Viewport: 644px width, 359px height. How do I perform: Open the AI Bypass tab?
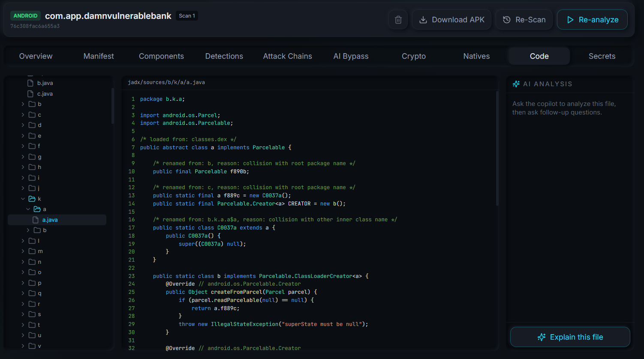[351, 56]
